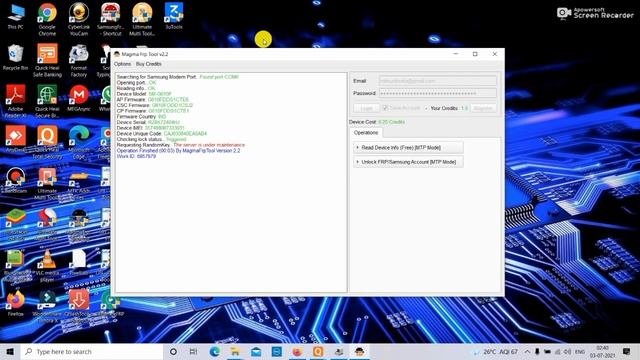Open MEGAsync desktop shortcut
The image size is (640, 360).
[79, 98]
